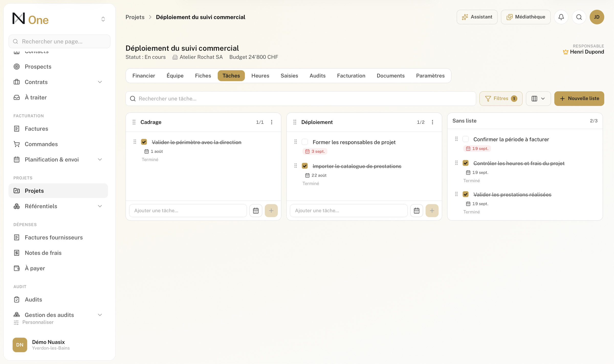
Task: Click the Nuasix One logo
Action: [x=30, y=19]
